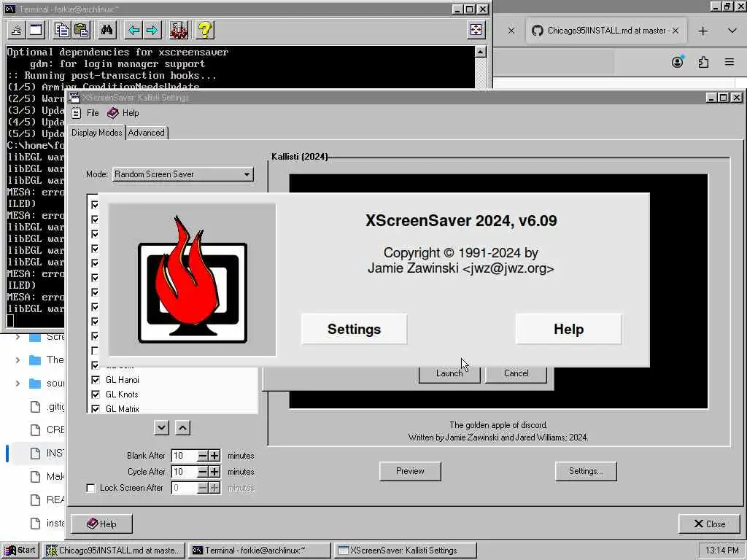Screen dimensions: 747x560
Task: Switch to the Advanced tab
Action: click(x=146, y=133)
